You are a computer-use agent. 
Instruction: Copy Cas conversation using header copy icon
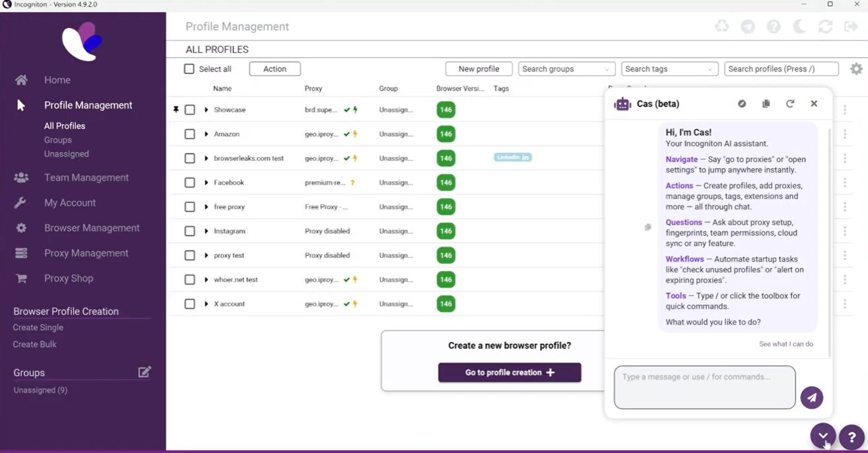click(766, 104)
